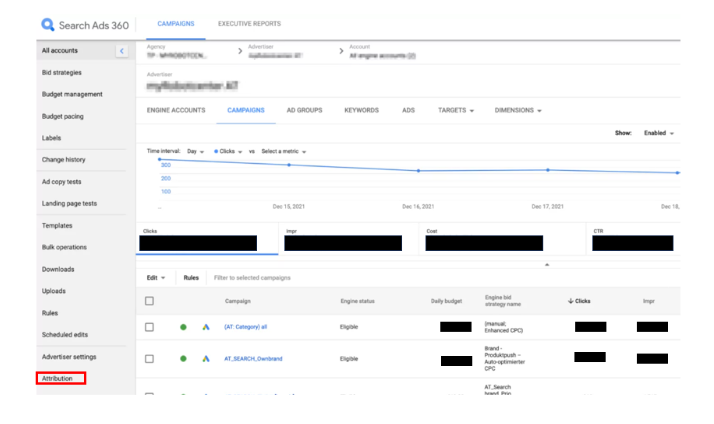The image size is (714, 424).
Task: Click Google Ads icon in (AT: Category) all row
Action: [x=206, y=327]
